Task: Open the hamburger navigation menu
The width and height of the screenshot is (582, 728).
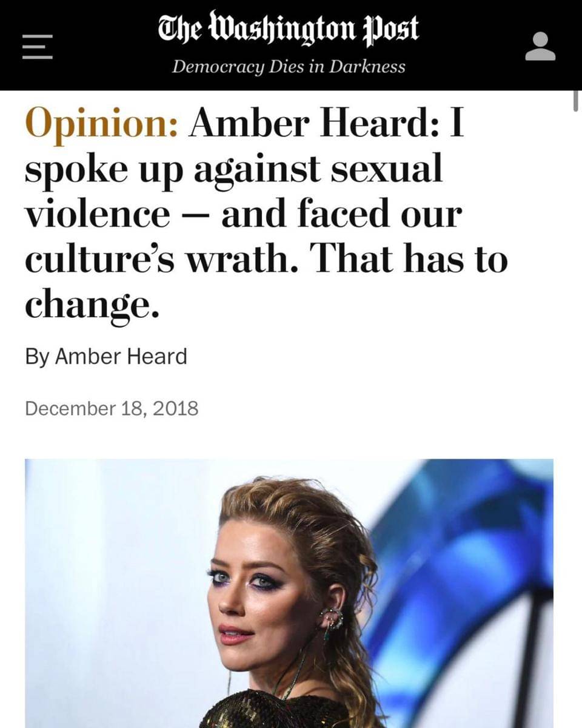Action: point(37,45)
